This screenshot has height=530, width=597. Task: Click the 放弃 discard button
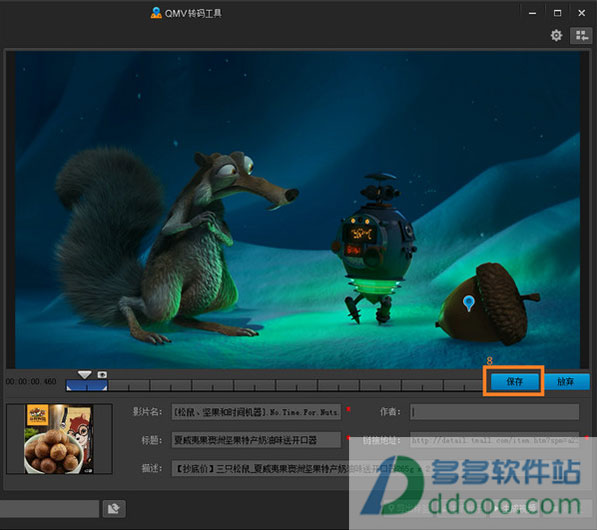pos(566,382)
